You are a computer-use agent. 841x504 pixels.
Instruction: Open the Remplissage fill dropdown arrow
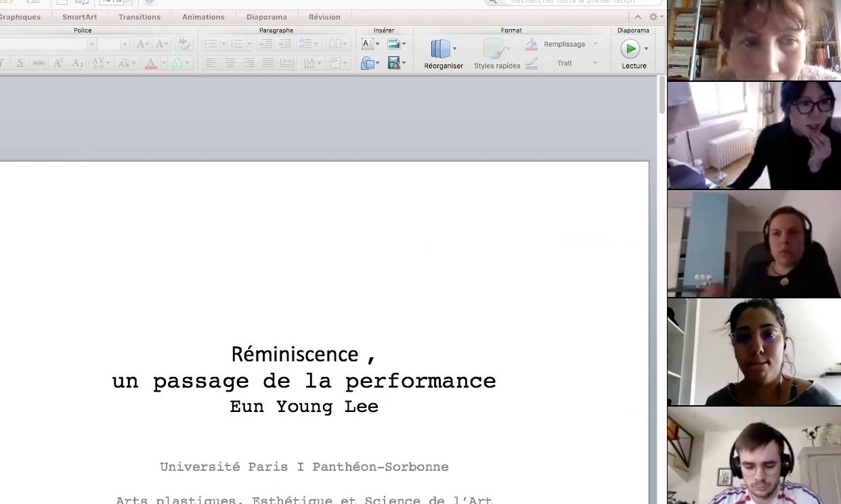[596, 44]
